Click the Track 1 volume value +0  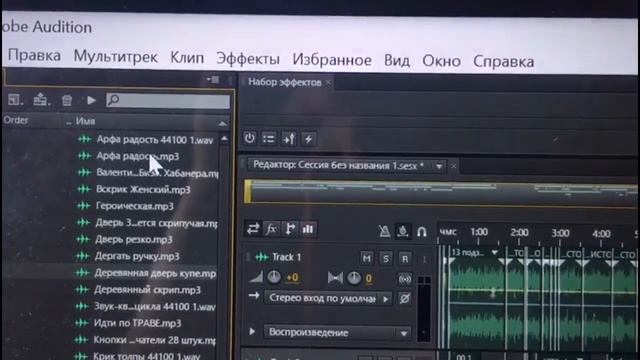292,278
